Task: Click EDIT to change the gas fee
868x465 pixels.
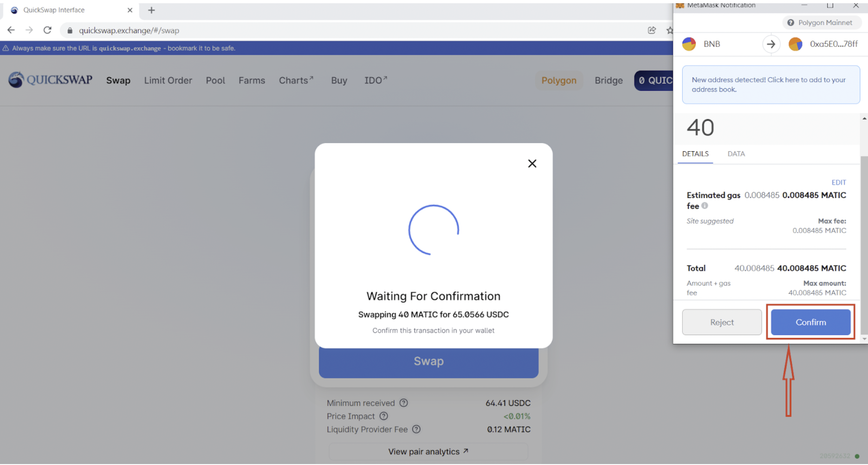Action: click(x=839, y=182)
